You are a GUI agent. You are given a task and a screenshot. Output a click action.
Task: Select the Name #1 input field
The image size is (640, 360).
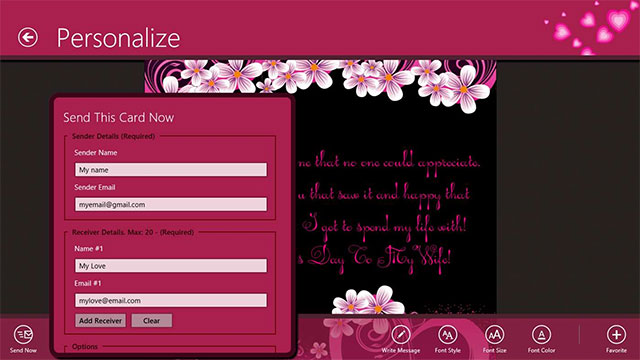(x=171, y=266)
